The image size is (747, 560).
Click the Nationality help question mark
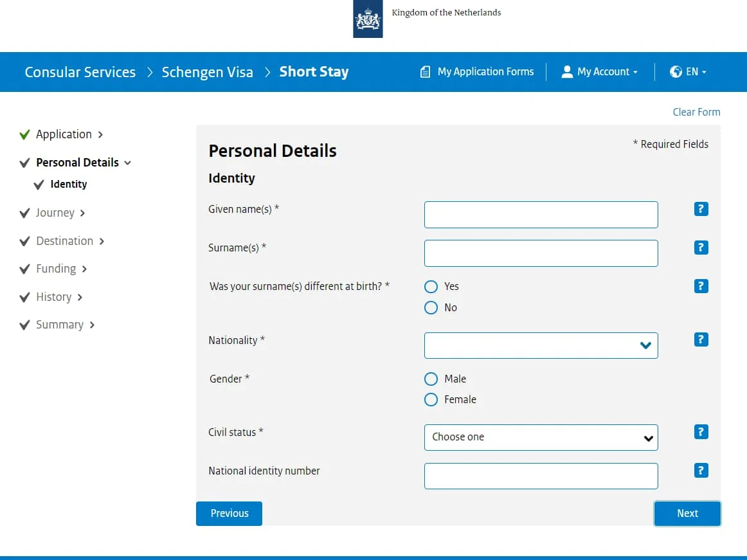pyautogui.click(x=701, y=339)
